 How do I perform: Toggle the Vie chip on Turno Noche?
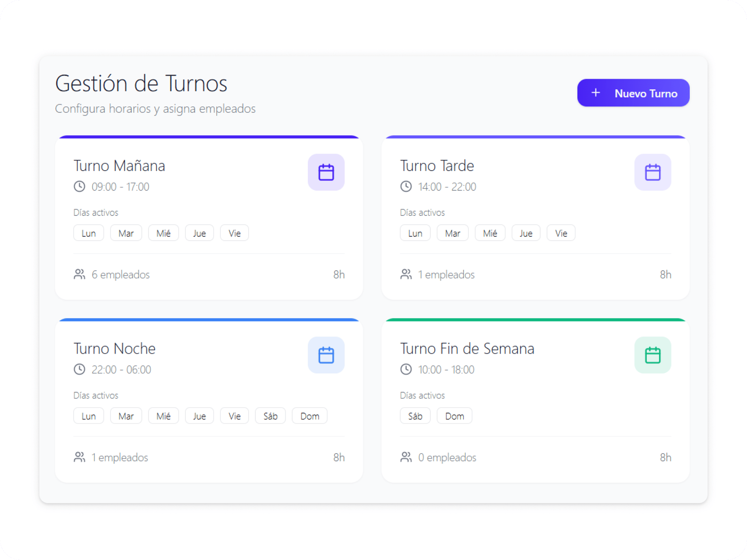pos(234,416)
